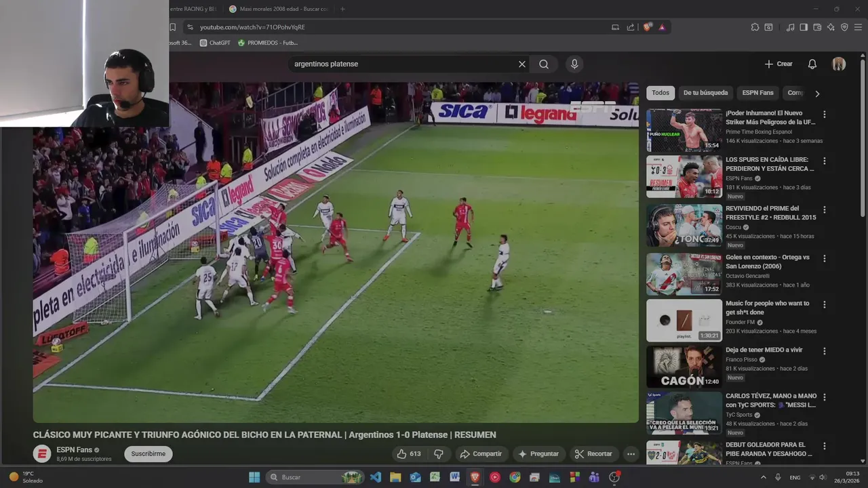Open the ENG language indicator
Image resolution: width=868 pixels, height=488 pixels.
(x=795, y=477)
